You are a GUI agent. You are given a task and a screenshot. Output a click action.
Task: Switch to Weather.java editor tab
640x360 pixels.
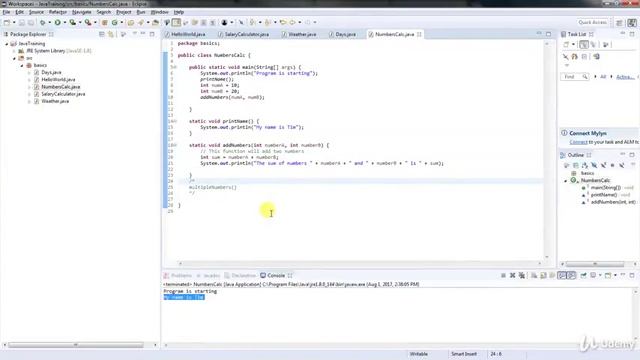[x=299, y=34]
